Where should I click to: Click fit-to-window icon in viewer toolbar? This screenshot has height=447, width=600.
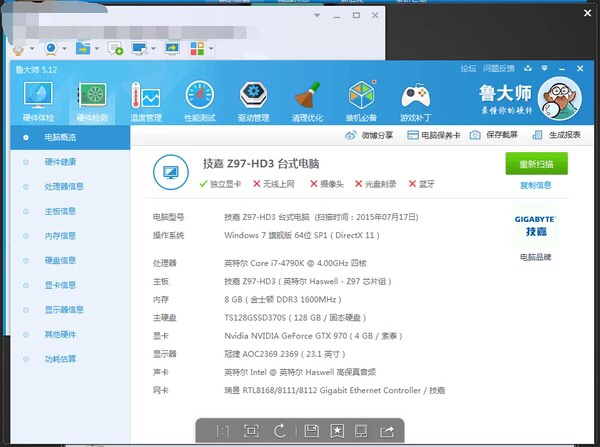pos(251,431)
